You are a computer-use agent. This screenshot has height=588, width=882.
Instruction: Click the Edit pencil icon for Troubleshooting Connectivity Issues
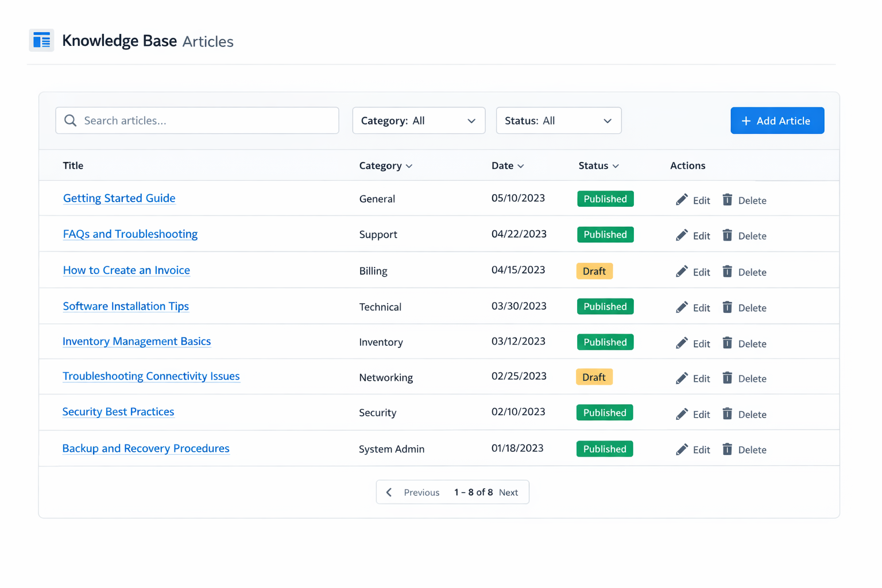[682, 377]
